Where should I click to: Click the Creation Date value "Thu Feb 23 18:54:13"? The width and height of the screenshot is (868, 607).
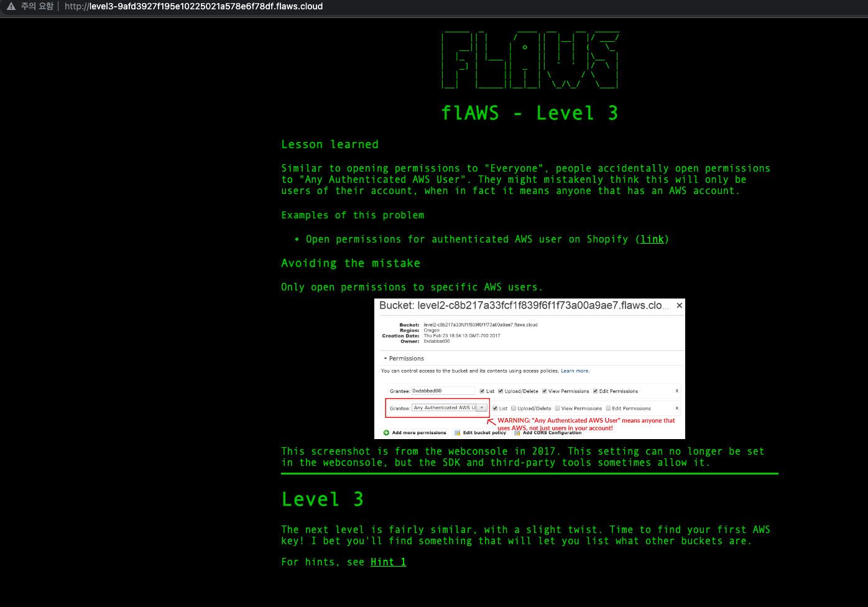coord(461,336)
